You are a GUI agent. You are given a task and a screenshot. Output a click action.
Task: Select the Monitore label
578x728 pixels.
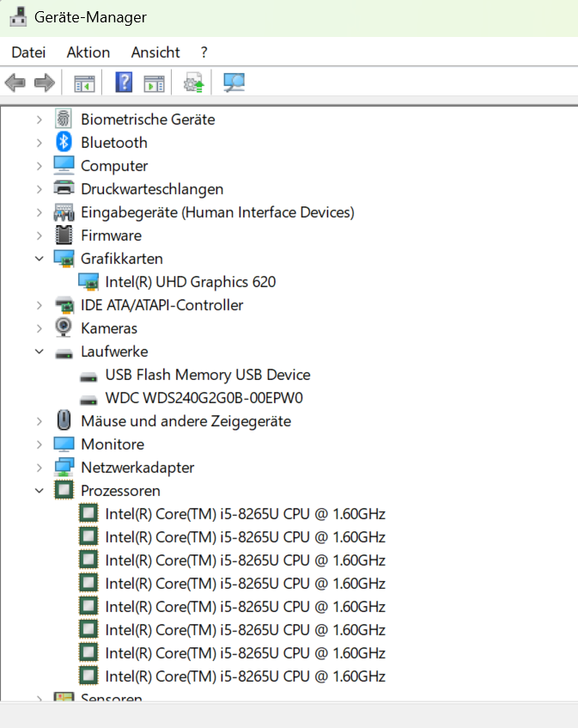(x=113, y=444)
